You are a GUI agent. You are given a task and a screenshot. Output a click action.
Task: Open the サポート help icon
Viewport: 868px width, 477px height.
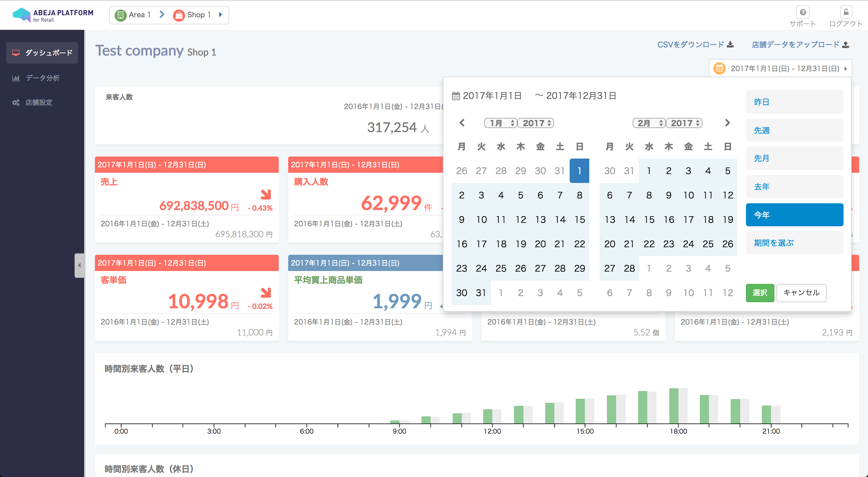pyautogui.click(x=803, y=13)
